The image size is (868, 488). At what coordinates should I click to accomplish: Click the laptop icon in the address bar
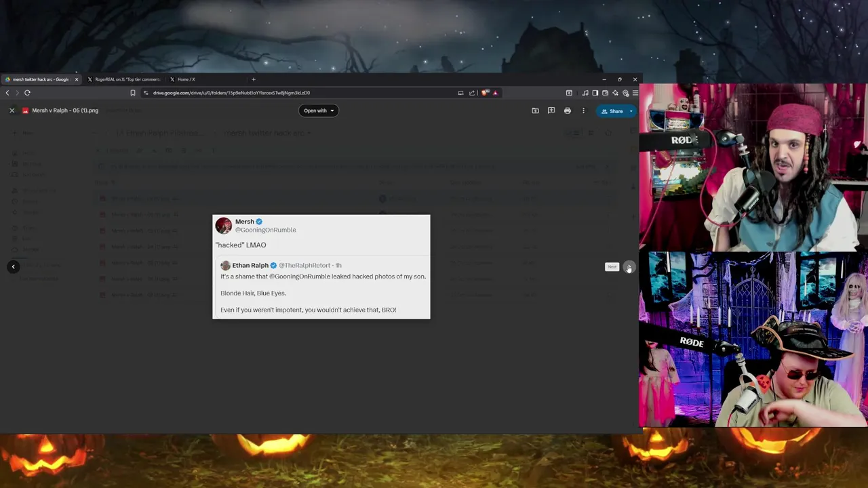[460, 93]
